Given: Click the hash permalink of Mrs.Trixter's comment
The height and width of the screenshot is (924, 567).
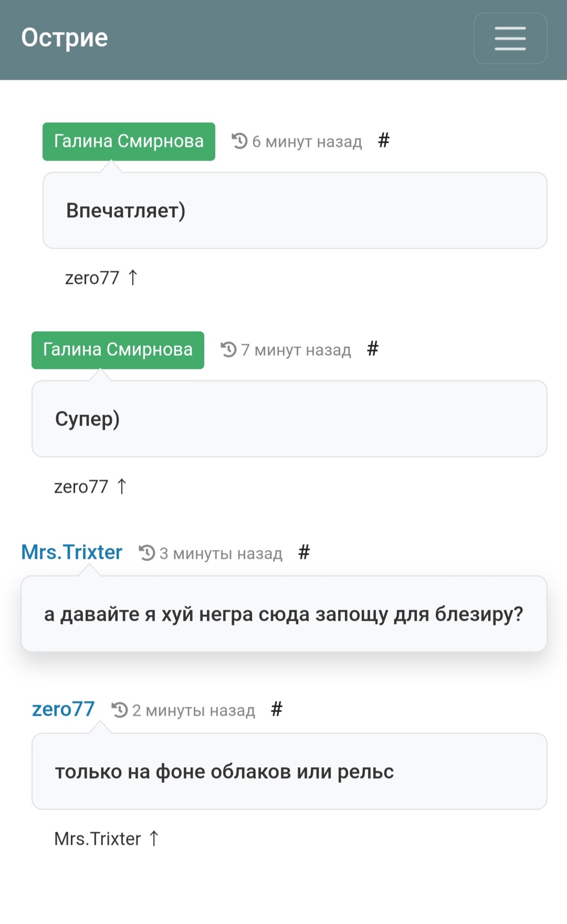Looking at the screenshot, I should [304, 552].
